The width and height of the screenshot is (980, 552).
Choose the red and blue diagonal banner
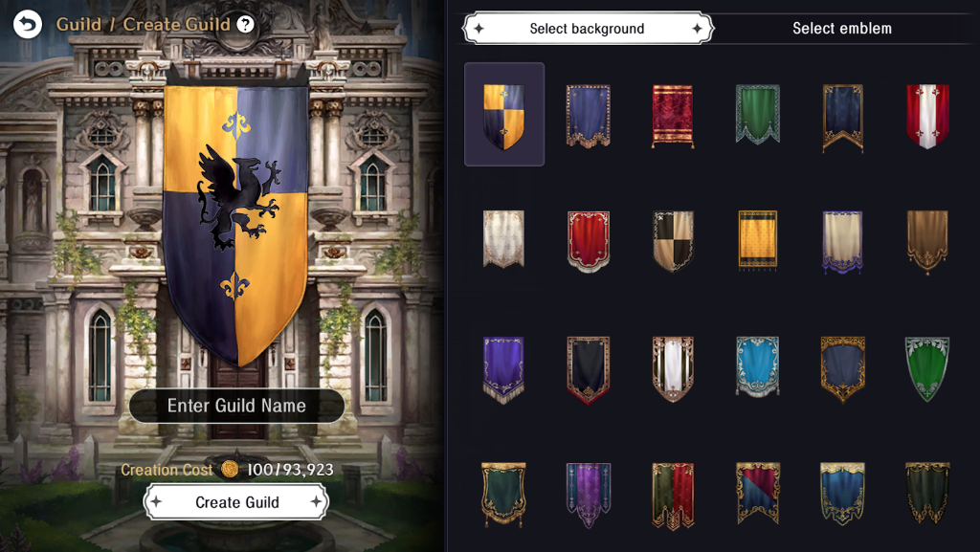pos(758,493)
